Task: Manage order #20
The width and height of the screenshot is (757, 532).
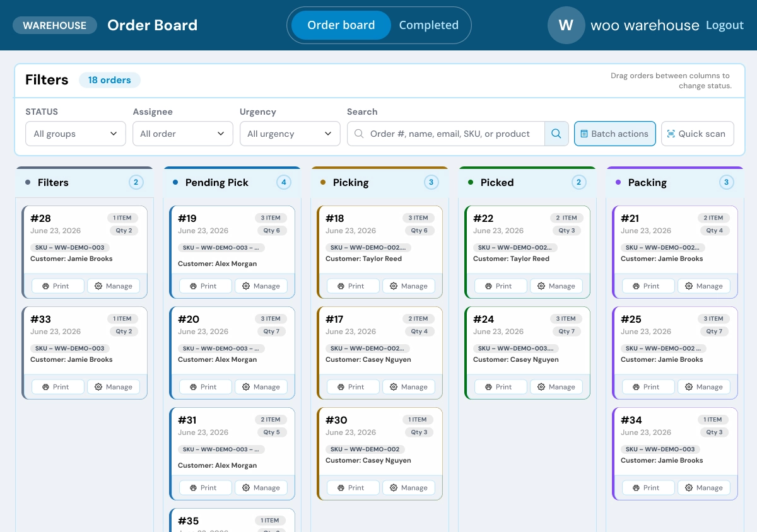Action: pos(261,387)
